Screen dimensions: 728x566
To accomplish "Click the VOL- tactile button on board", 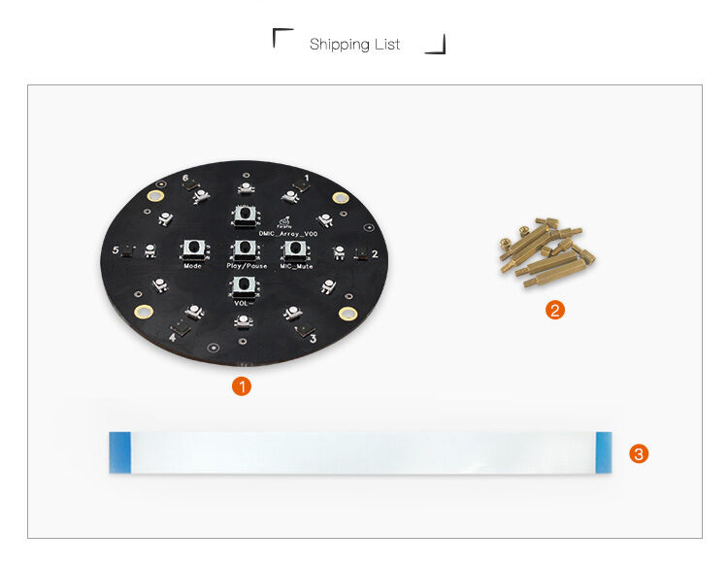I will coord(244,287).
